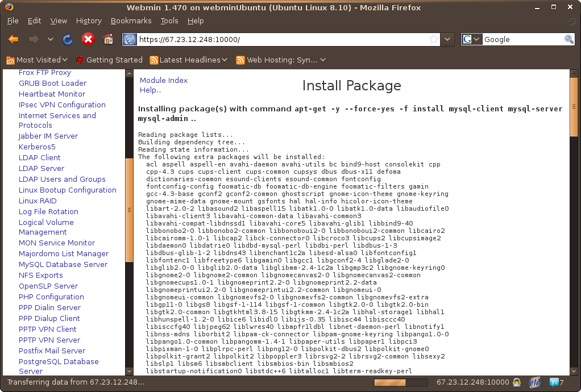Open Linux RAID module
The height and width of the screenshot is (392, 581).
coord(38,201)
